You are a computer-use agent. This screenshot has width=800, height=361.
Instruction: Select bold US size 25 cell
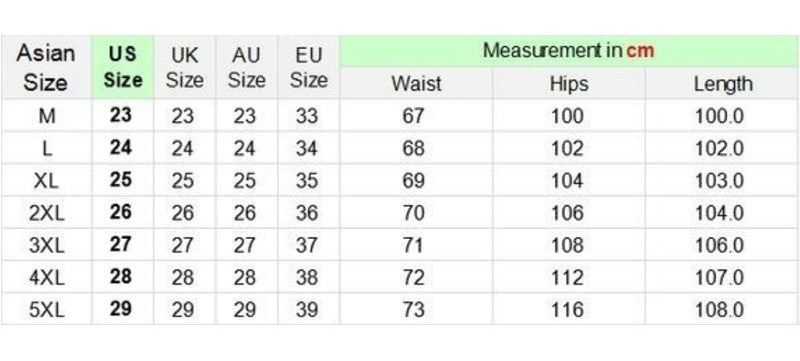point(122,180)
